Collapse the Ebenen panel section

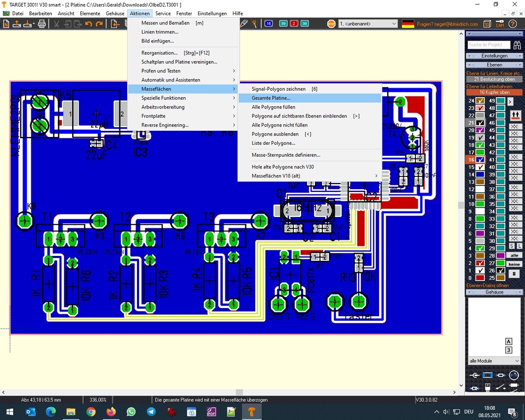[x=494, y=65]
